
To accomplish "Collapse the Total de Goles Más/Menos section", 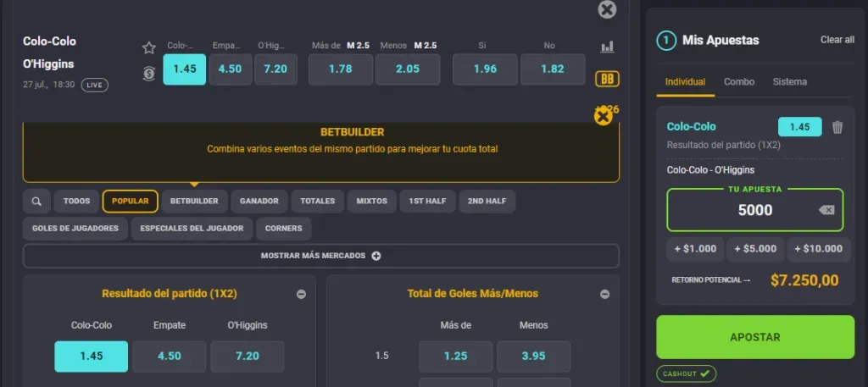I will (604, 294).
